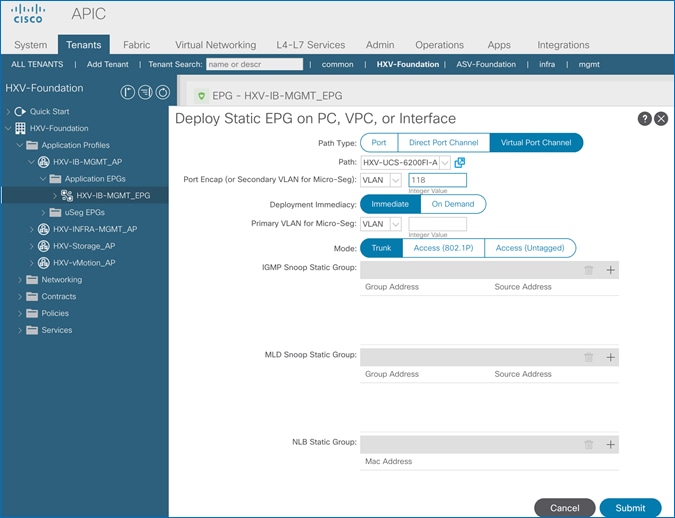675x518 pixels.
Task: Click the HXV-Foundation tenant building icon
Action: click(20, 128)
